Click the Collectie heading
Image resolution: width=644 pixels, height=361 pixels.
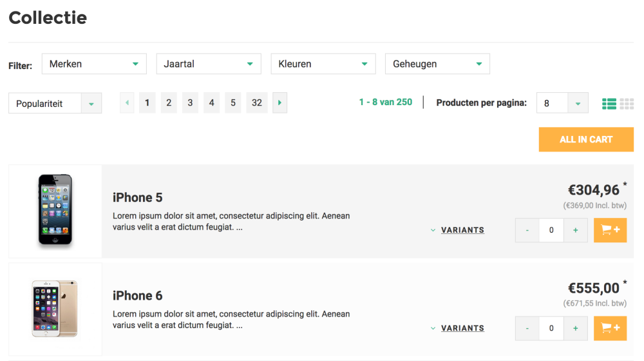click(x=48, y=17)
